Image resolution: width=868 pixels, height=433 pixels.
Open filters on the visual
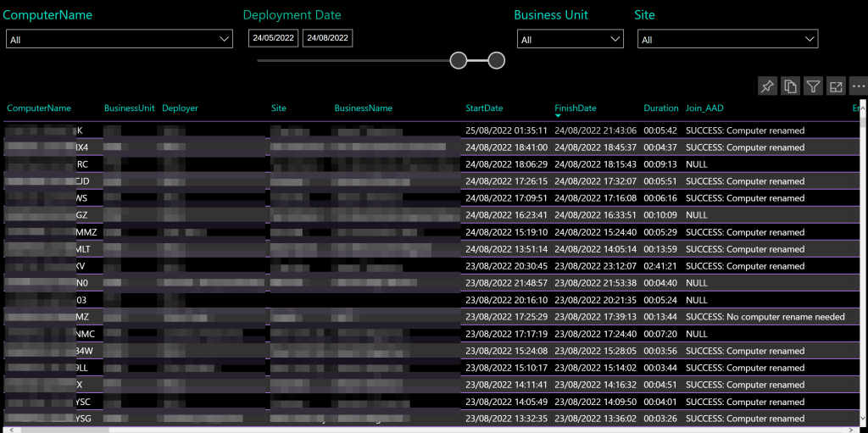[813, 86]
